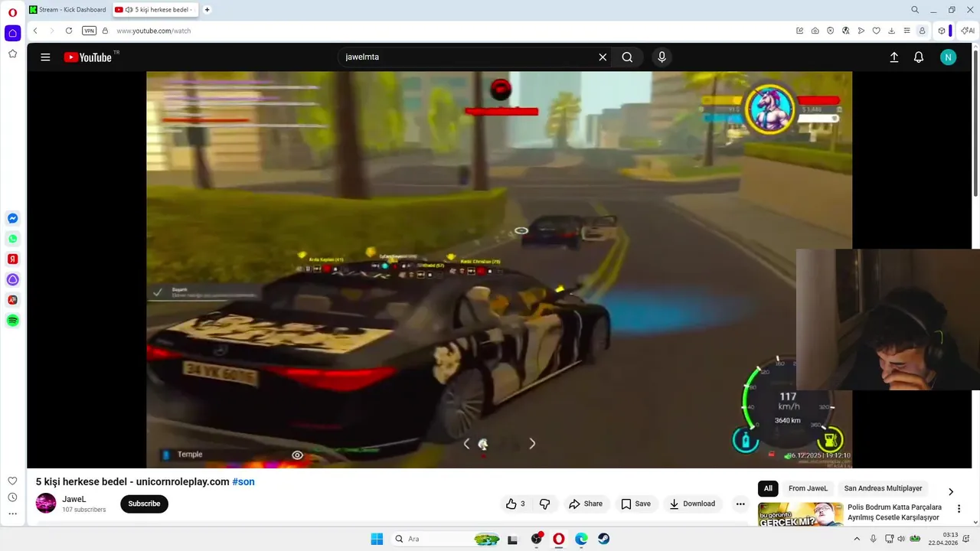This screenshot has height=551, width=980.
Task: Select San Andreas Multiplayer chip
Action: pos(883,488)
